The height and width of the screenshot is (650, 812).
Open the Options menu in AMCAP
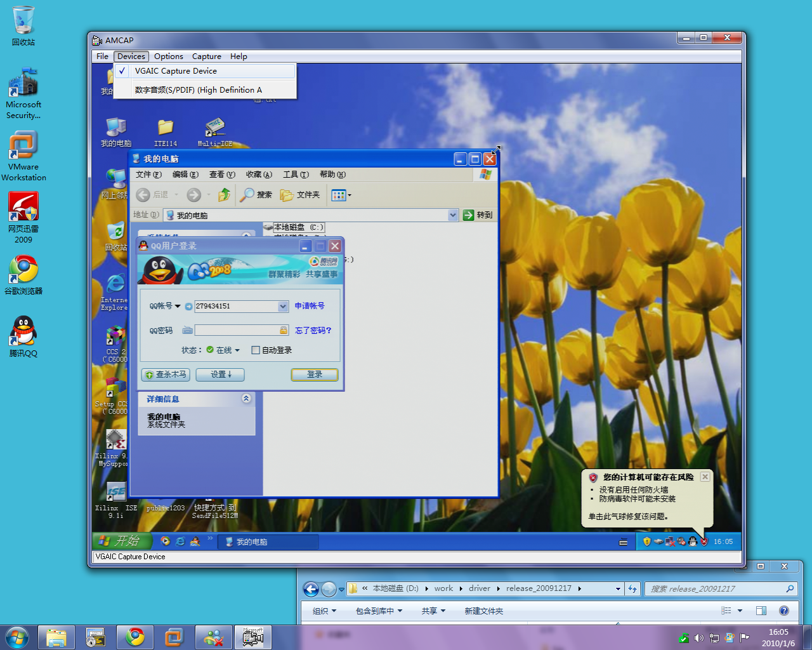(x=168, y=56)
